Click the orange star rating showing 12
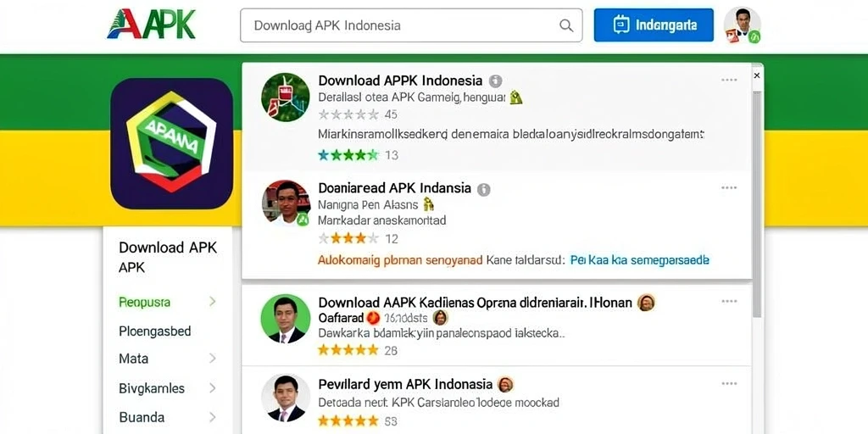This screenshot has width=868, height=434. click(348, 238)
